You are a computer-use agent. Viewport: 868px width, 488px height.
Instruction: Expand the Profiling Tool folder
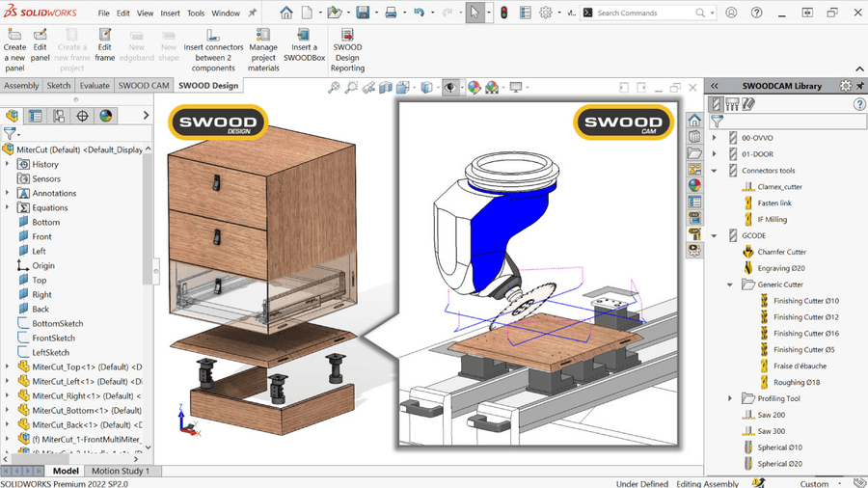730,398
